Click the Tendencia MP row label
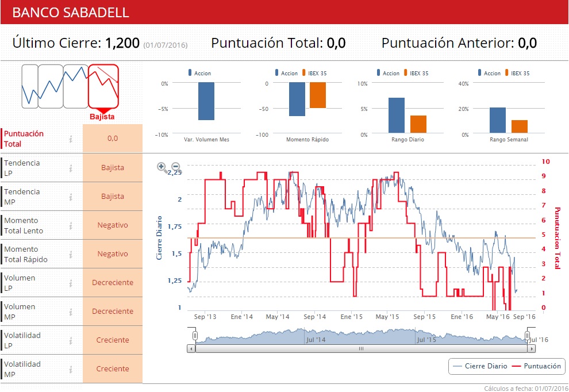Viewport: 569px width, 392px height. (22, 197)
